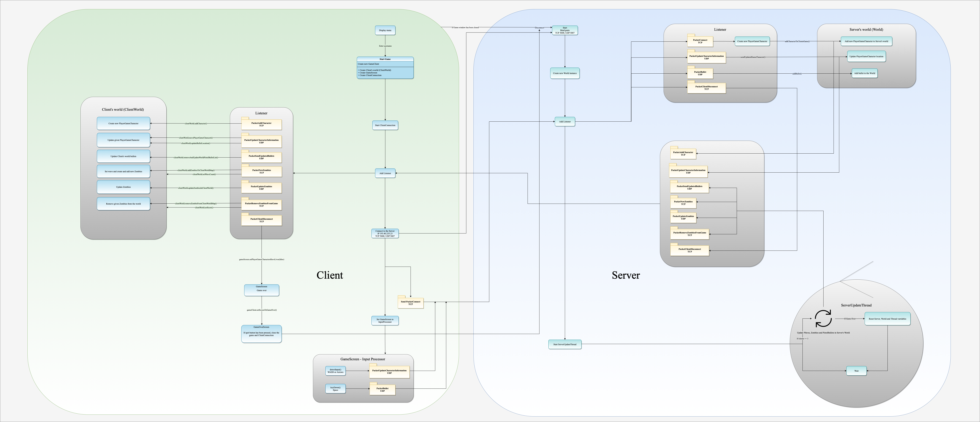Click the clientWorld.setScore() arrow label

coord(204,208)
